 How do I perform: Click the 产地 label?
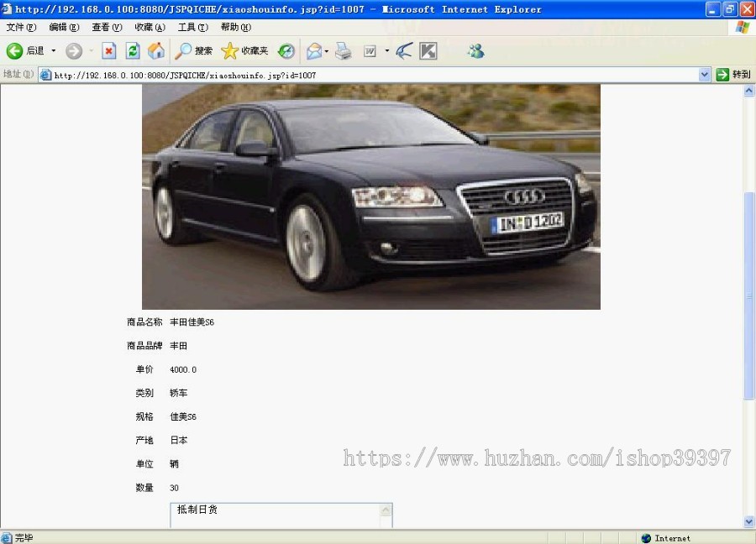[144, 441]
